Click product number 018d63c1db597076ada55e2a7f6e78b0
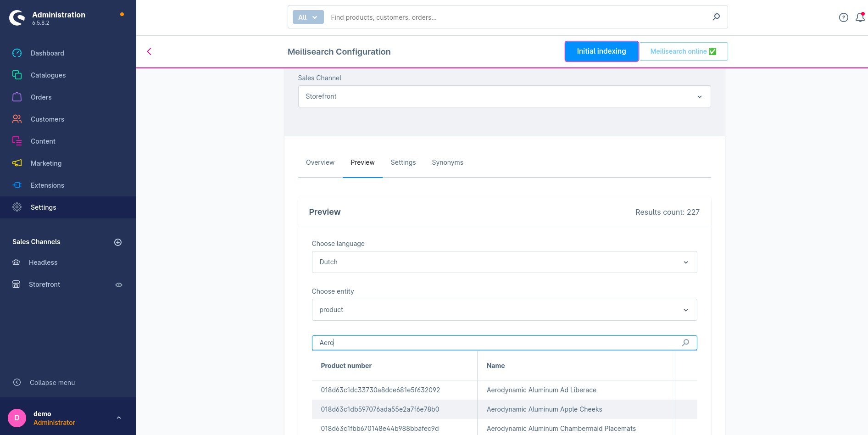 380,409
